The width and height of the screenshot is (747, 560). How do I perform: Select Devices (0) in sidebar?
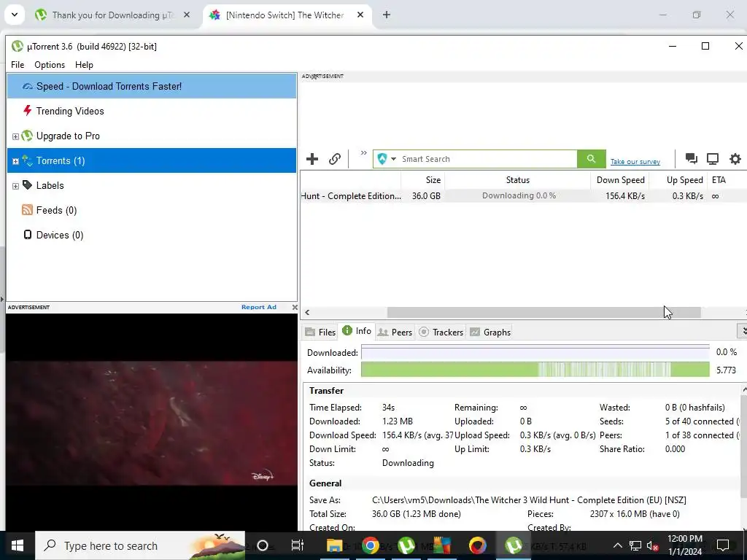[152, 235]
